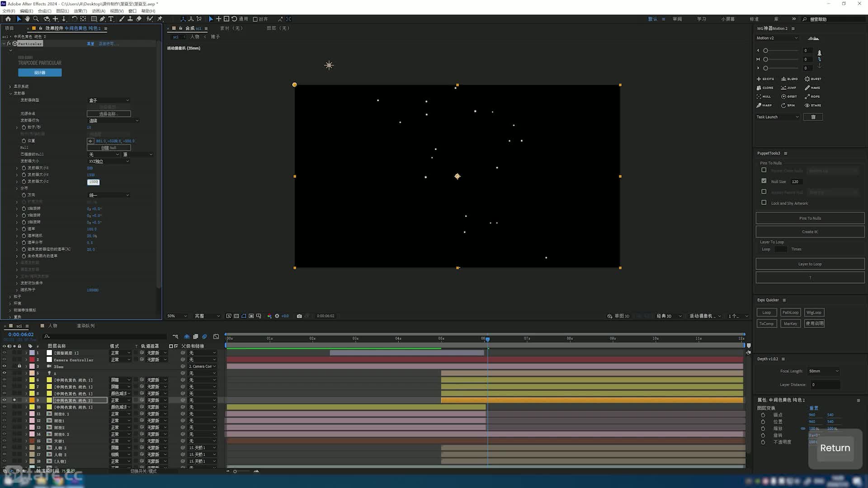Click the WARP tool in Motion 2
This screenshot has height=488, width=868.
coord(764,105)
